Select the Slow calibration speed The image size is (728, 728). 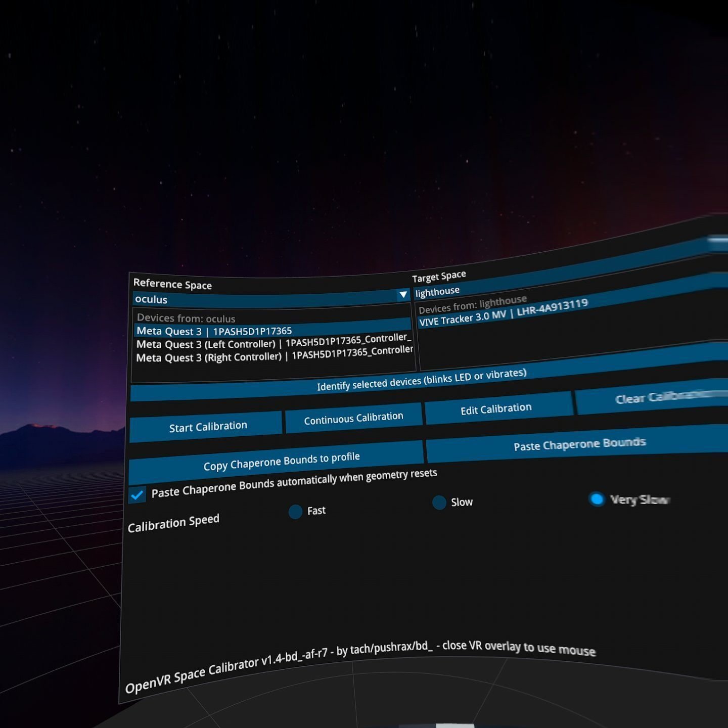(439, 503)
